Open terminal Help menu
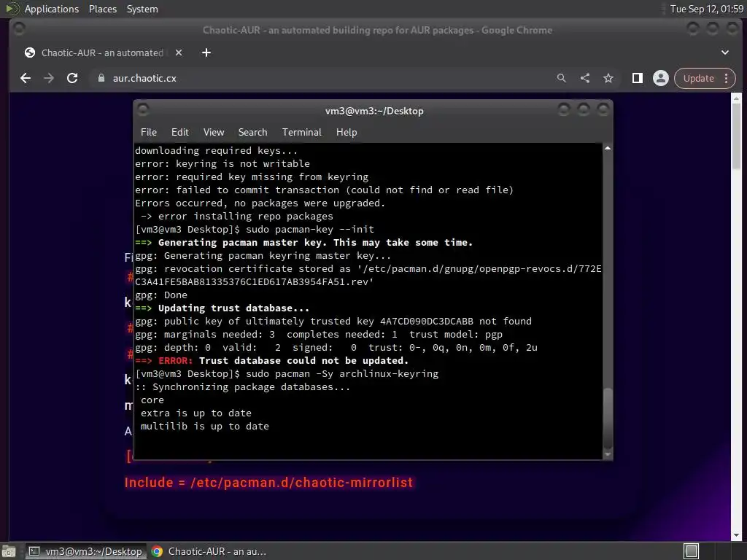Viewport: 747px width, 560px height. (x=347, y=133)
